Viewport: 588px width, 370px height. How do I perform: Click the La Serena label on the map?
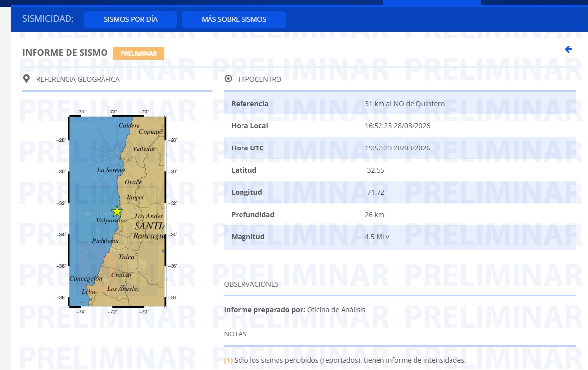tap(111, 170)
